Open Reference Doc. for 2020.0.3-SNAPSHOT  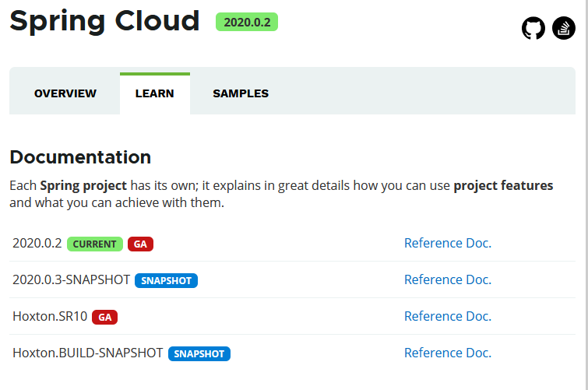coord(448,279)
